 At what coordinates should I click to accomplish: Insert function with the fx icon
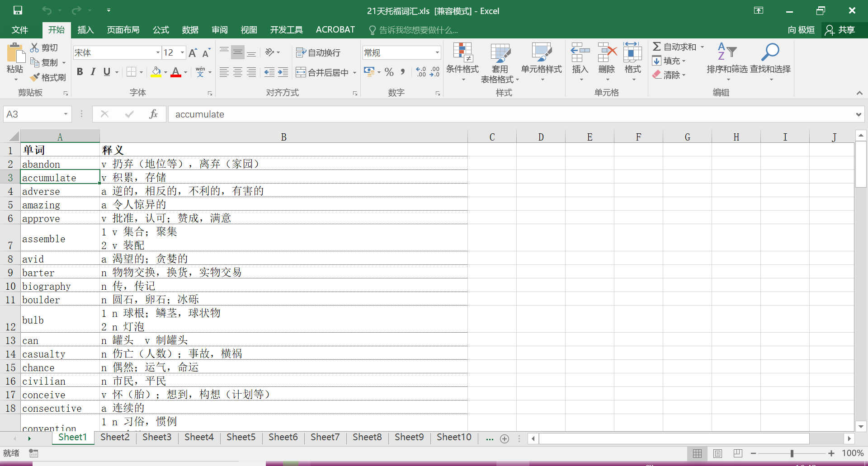point(154,114)
